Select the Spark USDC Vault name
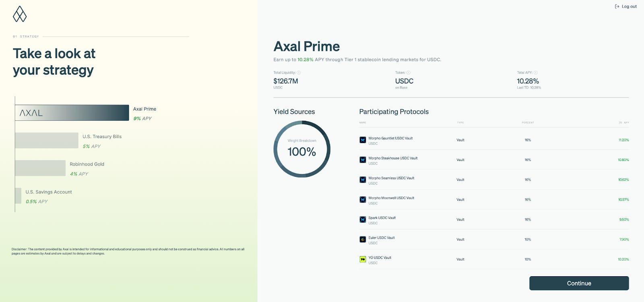Screen dimensions: 644x302 point(382,218)
